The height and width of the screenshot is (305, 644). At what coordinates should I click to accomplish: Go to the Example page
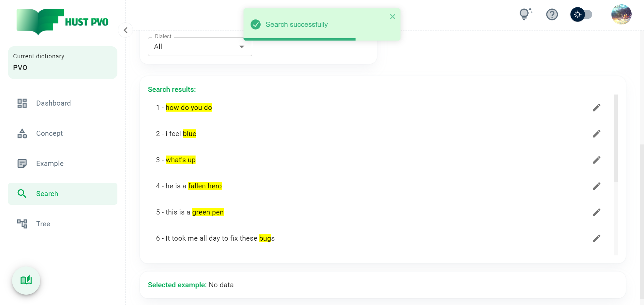[63, 164]
